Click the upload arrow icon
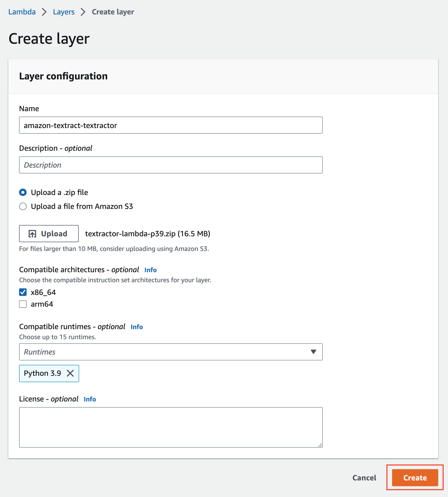The height and width of the screenshot is (497, 448). tap(32, 234)
